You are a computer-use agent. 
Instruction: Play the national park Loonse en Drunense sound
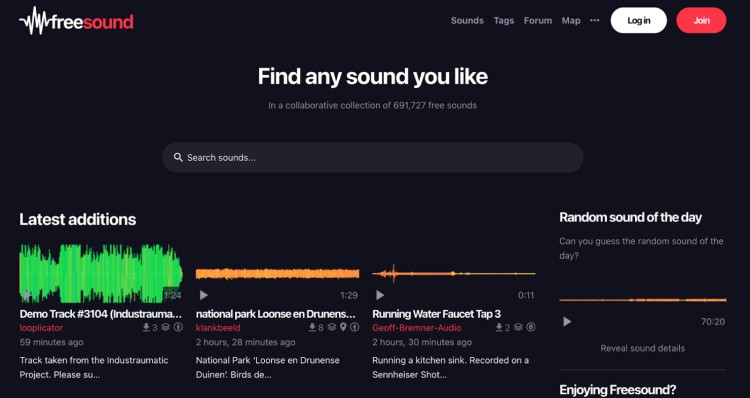coord(203,295)
